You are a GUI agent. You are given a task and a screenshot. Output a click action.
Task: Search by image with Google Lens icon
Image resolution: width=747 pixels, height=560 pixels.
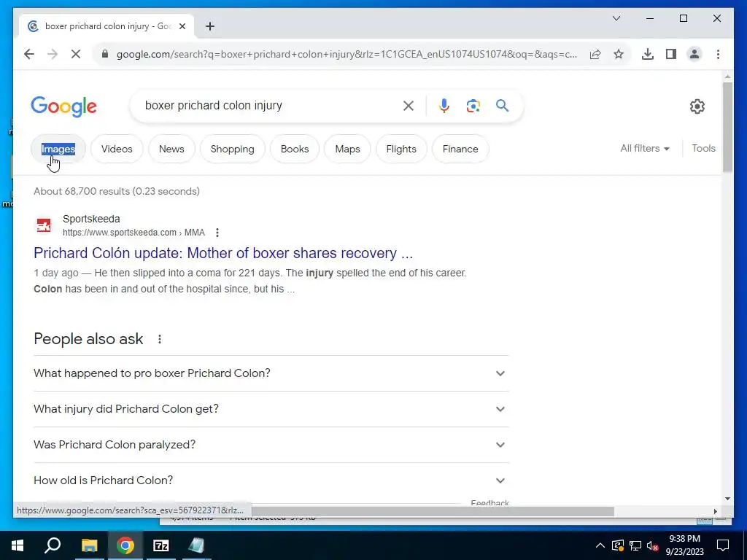point(473,106)
